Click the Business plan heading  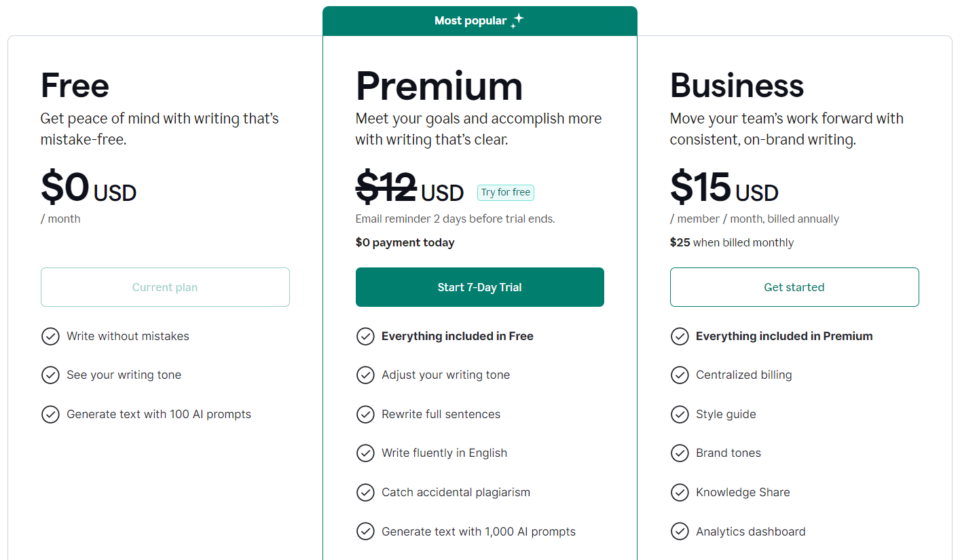pyautogui.click(x=737, y=86)
